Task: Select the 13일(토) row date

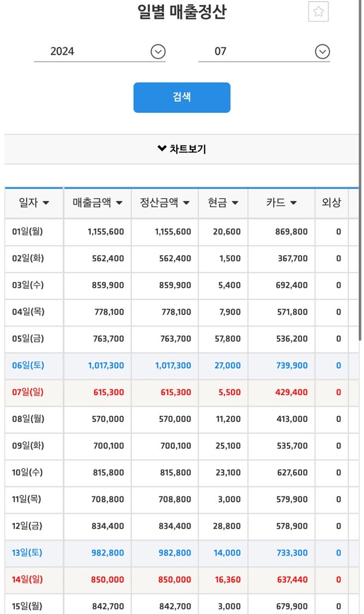Action: pos(27,553)
